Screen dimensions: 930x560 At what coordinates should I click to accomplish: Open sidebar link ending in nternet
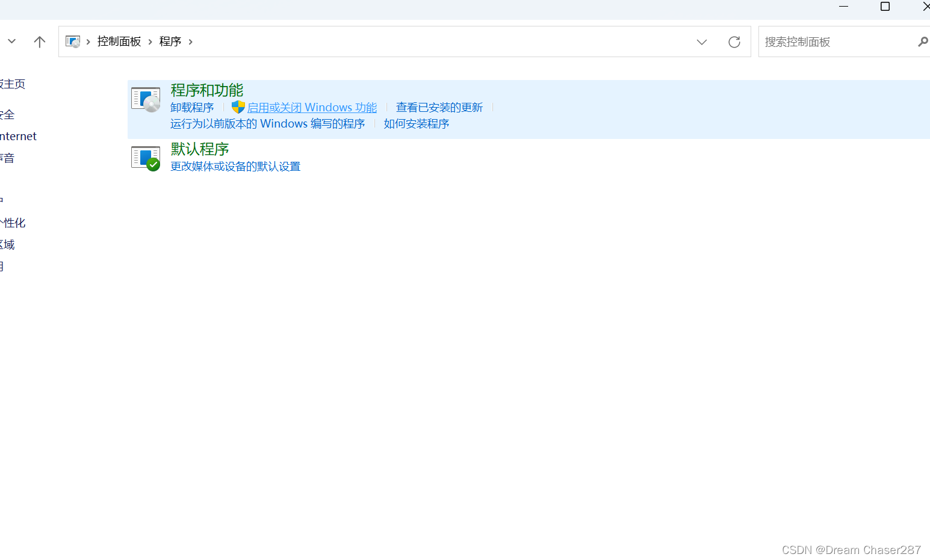(18, 136)
